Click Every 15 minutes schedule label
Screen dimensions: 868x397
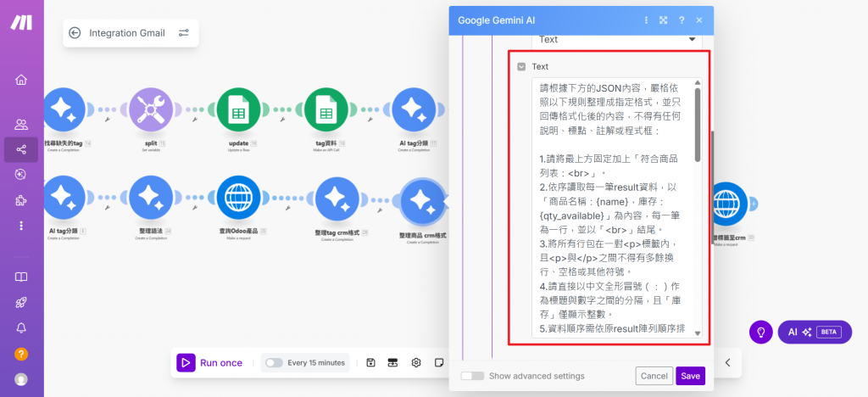[x=316, y=363]
